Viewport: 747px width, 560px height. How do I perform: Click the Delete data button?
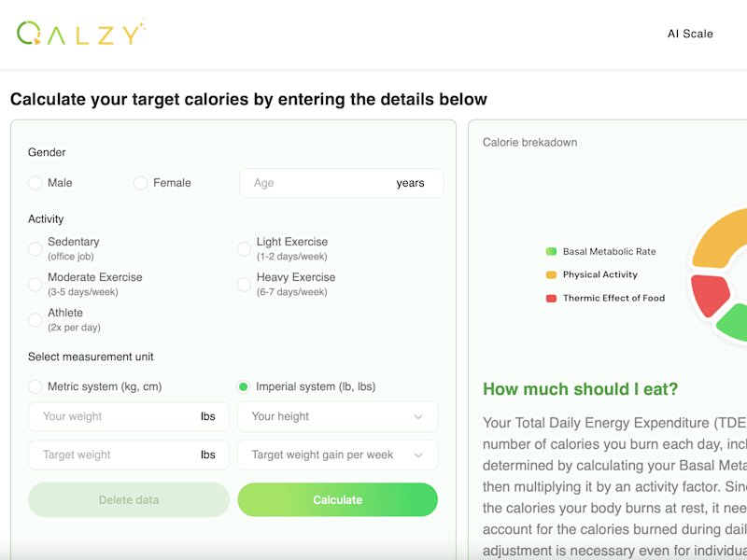[x=129, y=499]
